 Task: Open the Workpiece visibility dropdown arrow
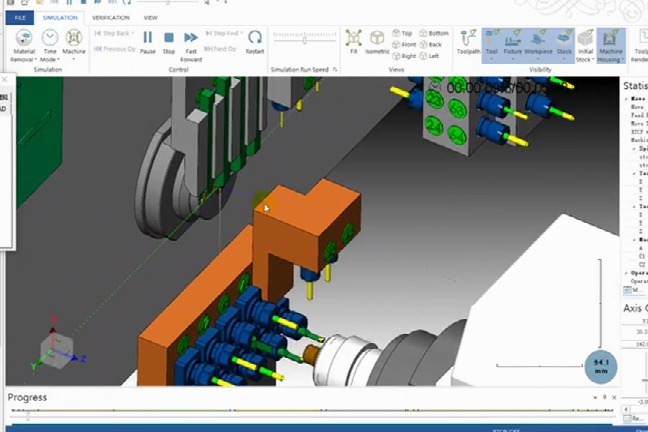pyautogui.click(x=538, y=60)
